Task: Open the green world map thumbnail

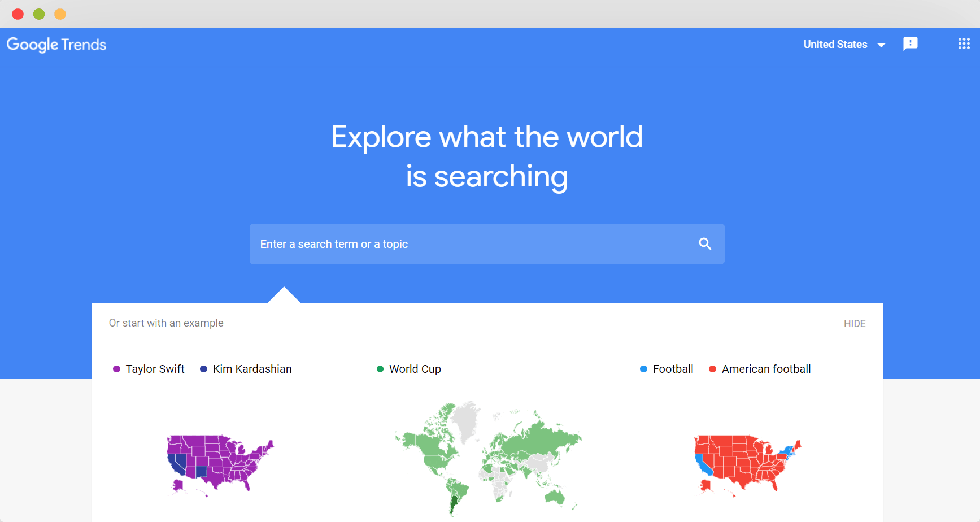Action: tap(488, 459)
